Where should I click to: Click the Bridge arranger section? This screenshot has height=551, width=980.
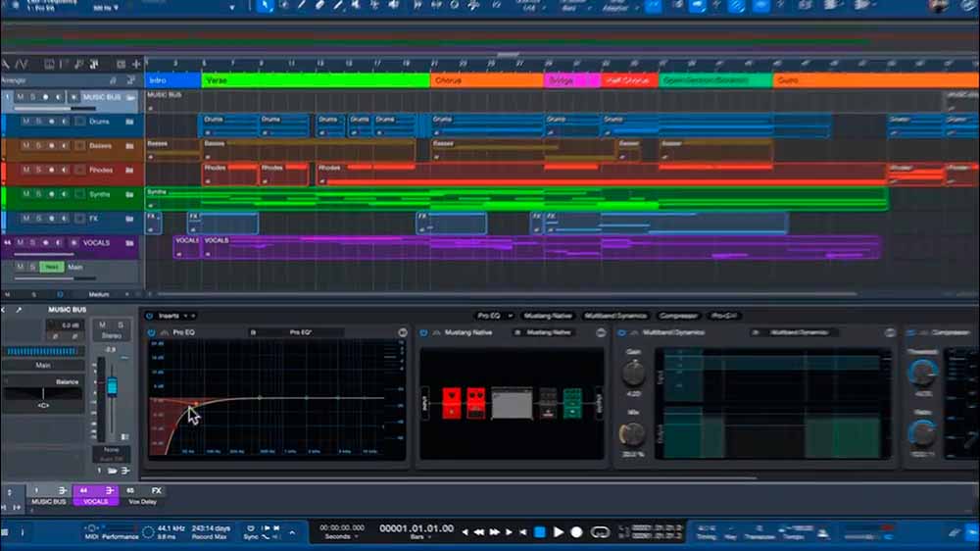point(572,80)
